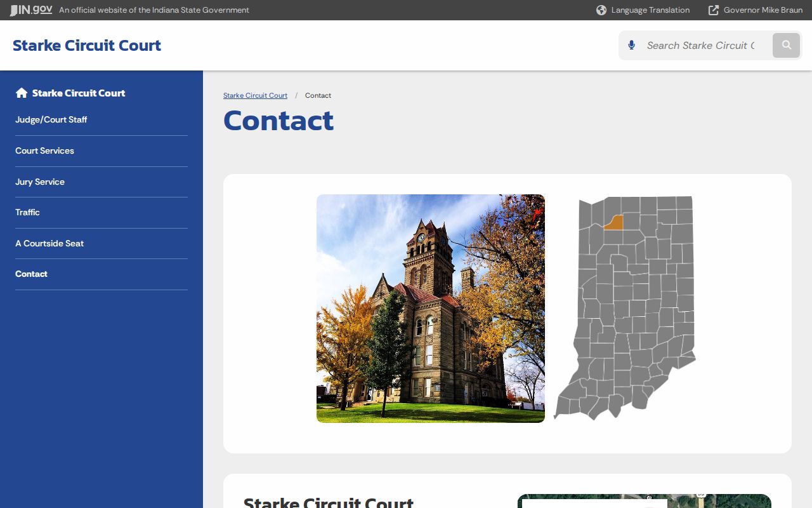
Task: Click the home icon in sidebar
Action: click(x=22, y=93)
